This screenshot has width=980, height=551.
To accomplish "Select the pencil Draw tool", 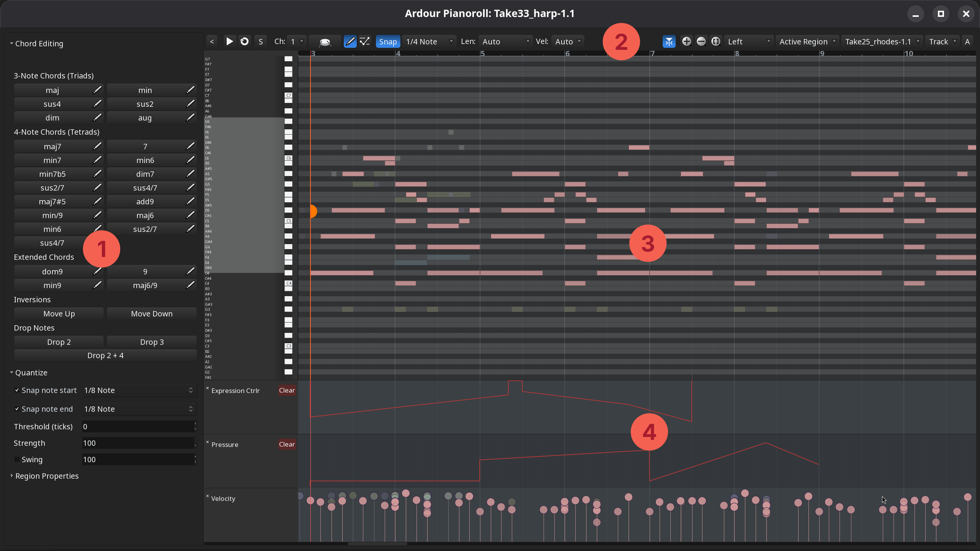I will click(350, 41).
